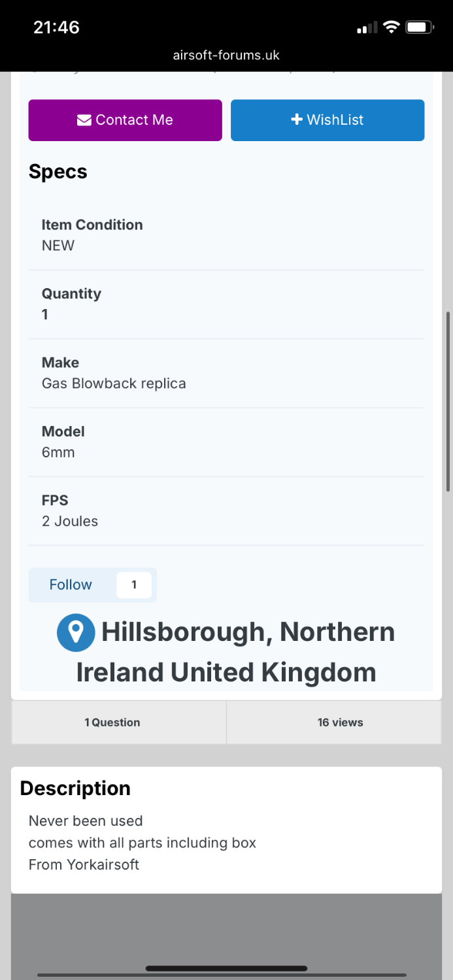
Task: Tap the 21:46 clock in status bar
Action: pos(56,27)
